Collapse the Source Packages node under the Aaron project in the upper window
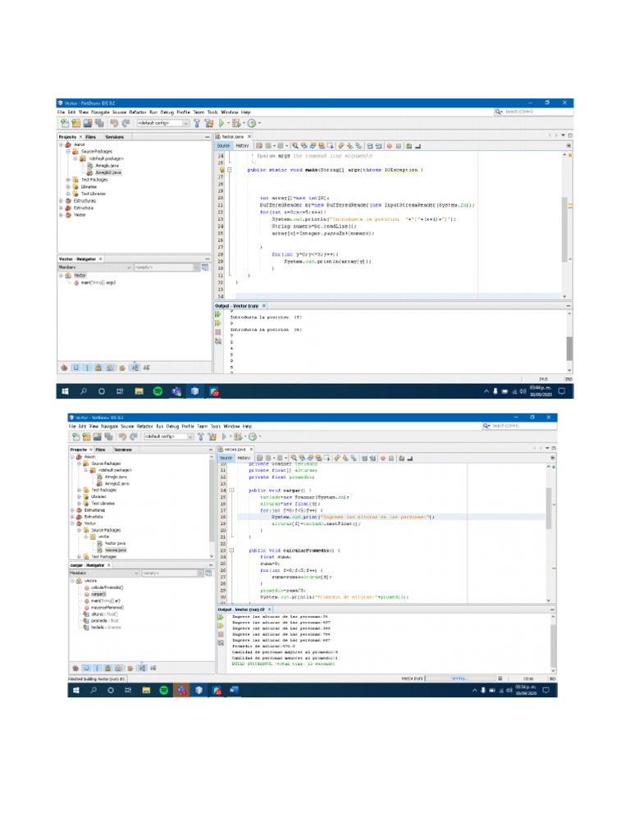Viewport: 630px width, 840px height. click(67, 152)
